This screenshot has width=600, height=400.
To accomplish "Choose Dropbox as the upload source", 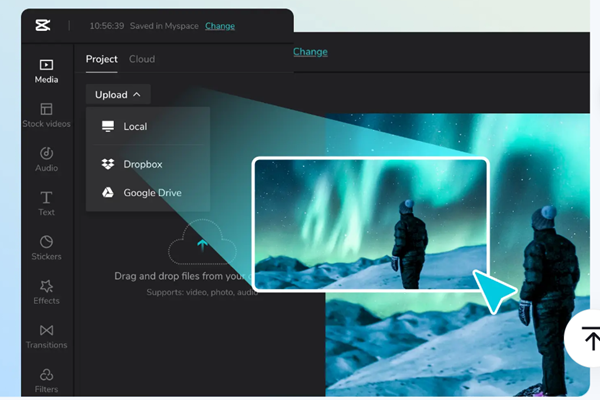I will point(142,164).
